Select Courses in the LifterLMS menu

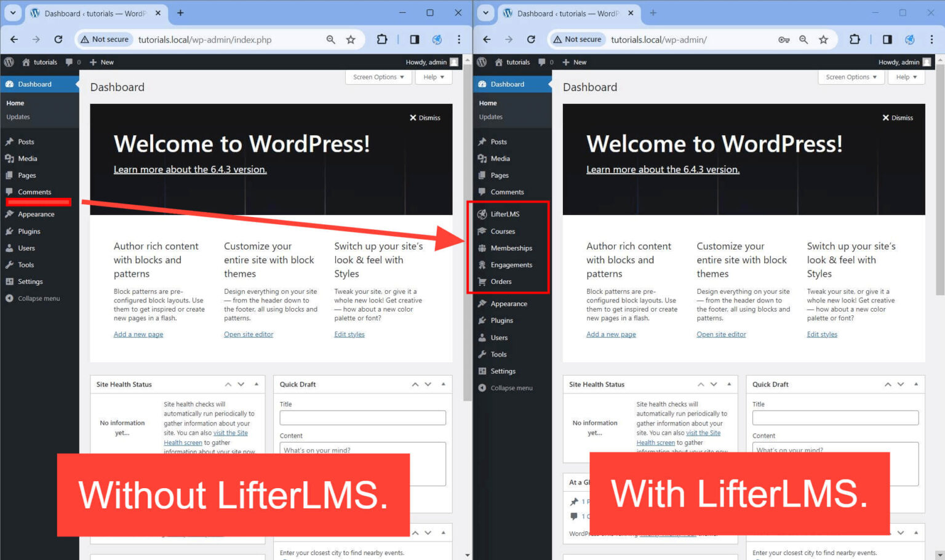pos(502,231)
